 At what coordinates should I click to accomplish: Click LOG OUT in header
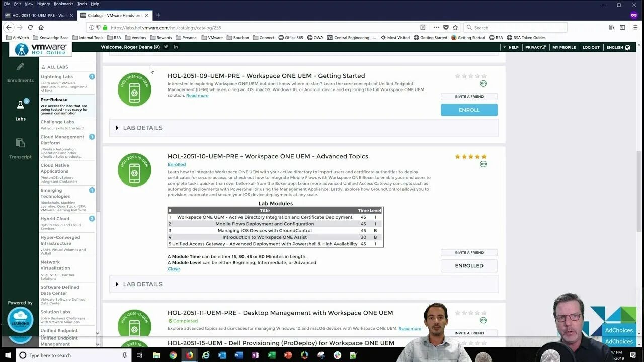(591, 47)
